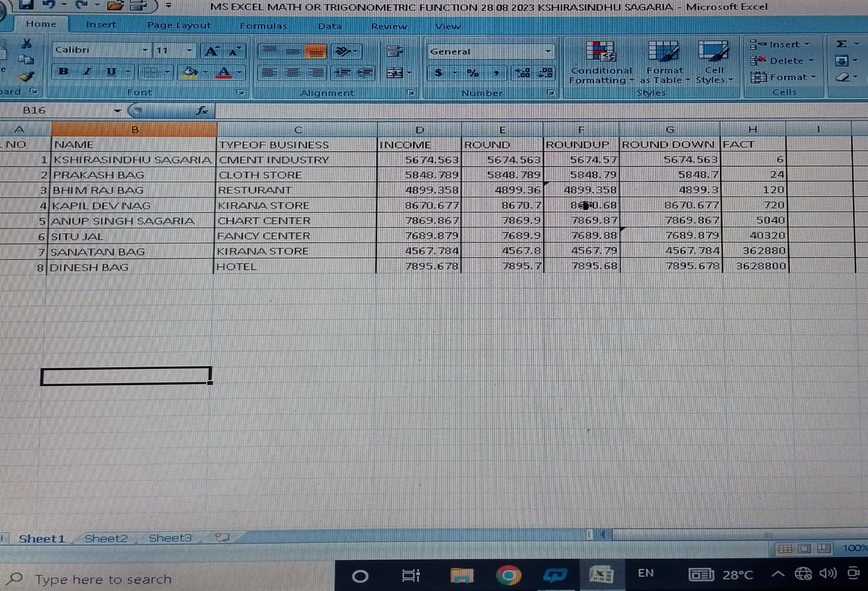The image size is (868, 591).
Task: Click the AutoSum sigma icon
Action: coord(841,44)
